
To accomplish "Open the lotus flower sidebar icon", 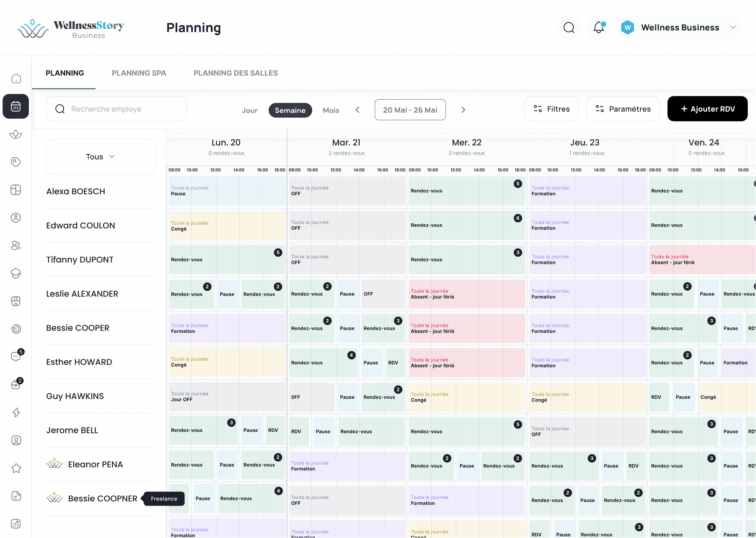I will click(x=16, y=134).
